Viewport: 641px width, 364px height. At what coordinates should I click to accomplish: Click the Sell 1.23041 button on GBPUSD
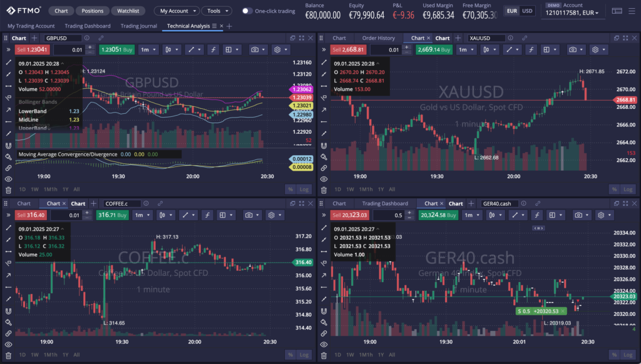coord(33,49)
